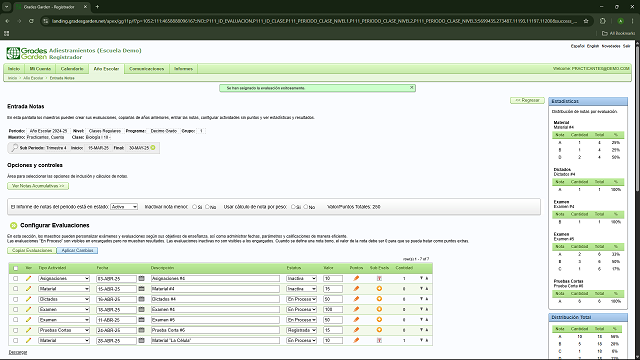Open the Inicio tab

point(14,69)
